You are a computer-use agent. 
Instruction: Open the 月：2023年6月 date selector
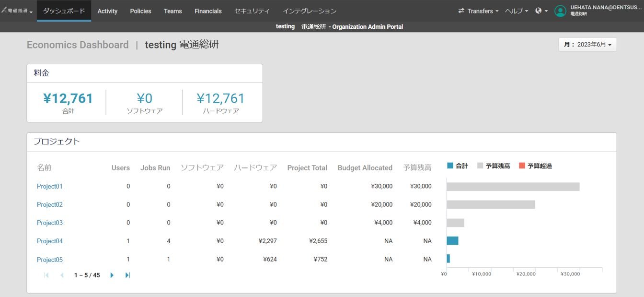(x=587, y=44)
